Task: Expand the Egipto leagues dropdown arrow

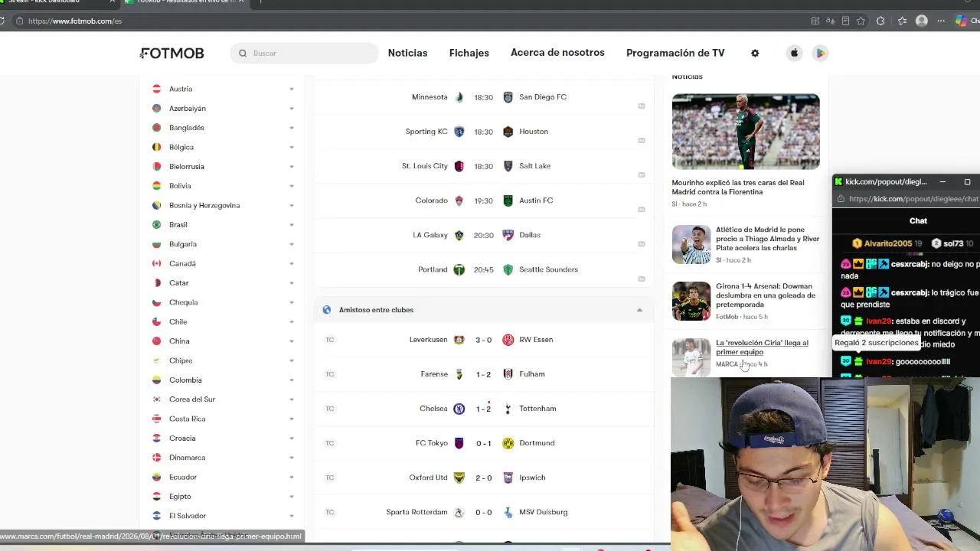Action: (x=292, y=497)
